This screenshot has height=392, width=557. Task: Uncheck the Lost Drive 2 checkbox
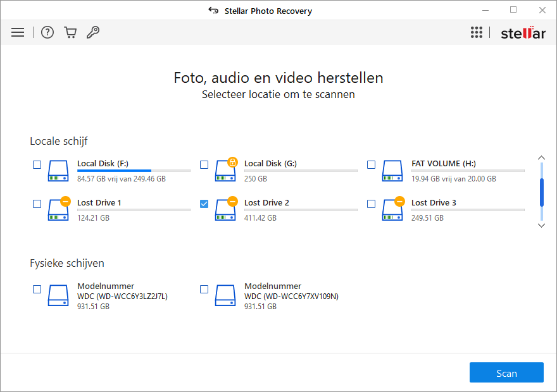click(204, 204)
